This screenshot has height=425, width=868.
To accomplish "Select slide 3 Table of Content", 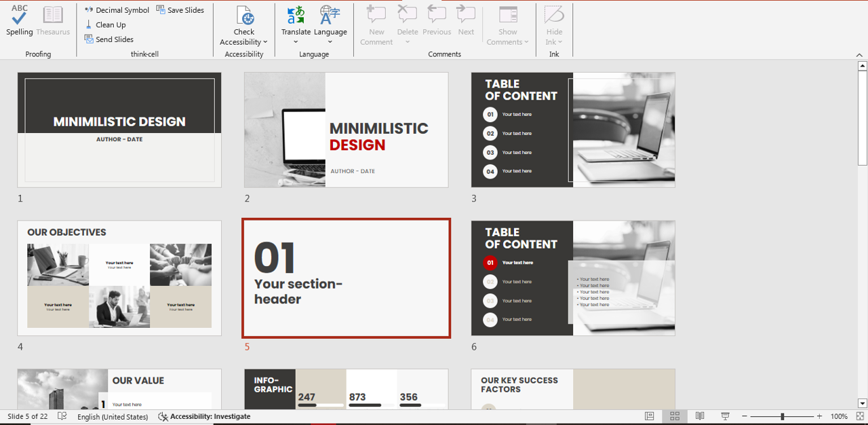I will pos(573,130).
